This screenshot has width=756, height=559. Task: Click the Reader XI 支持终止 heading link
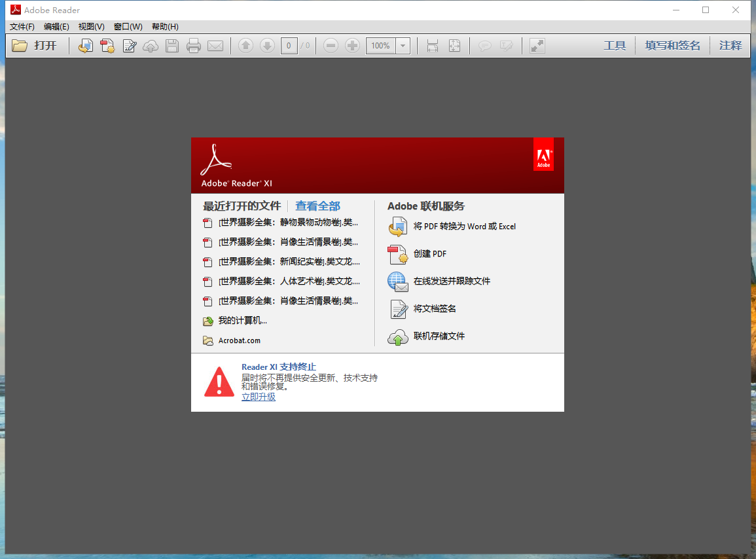point(279,367)
